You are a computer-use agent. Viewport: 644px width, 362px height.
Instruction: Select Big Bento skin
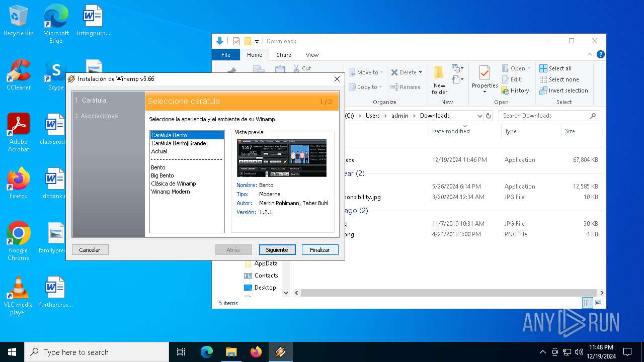(187, 175)
